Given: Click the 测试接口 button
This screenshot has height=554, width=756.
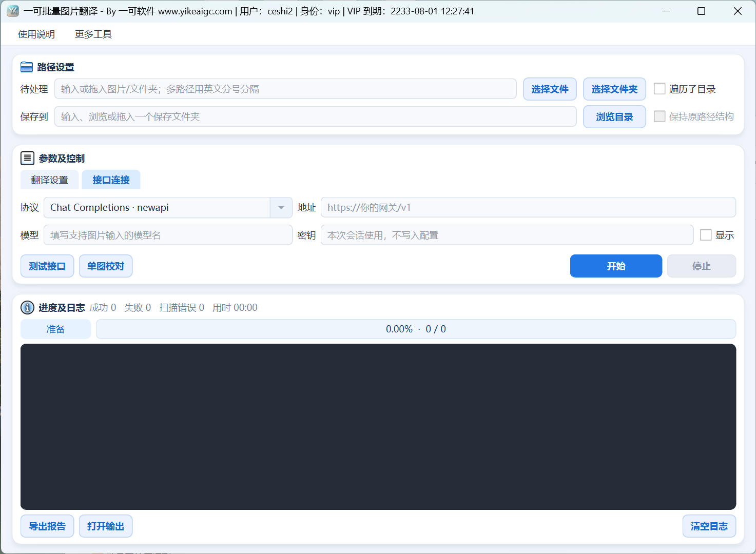Looking at the screenshot, I should point(47,266).
